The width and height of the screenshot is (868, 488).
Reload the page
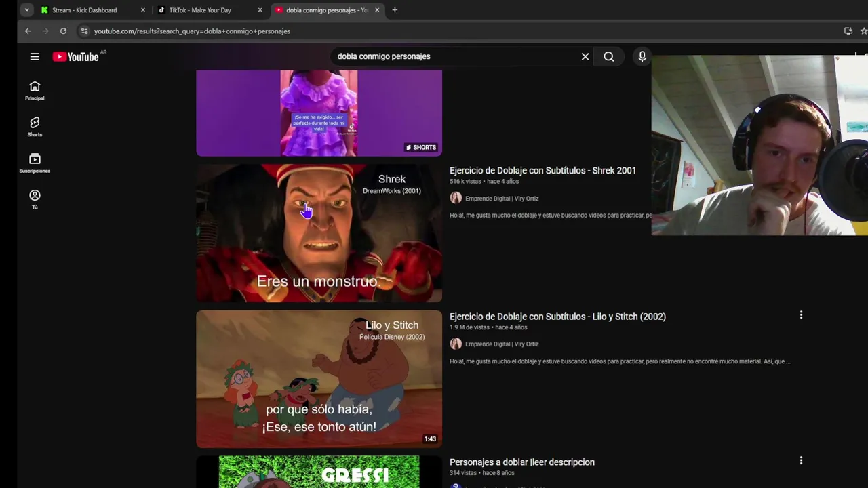(x=63, y=31)
